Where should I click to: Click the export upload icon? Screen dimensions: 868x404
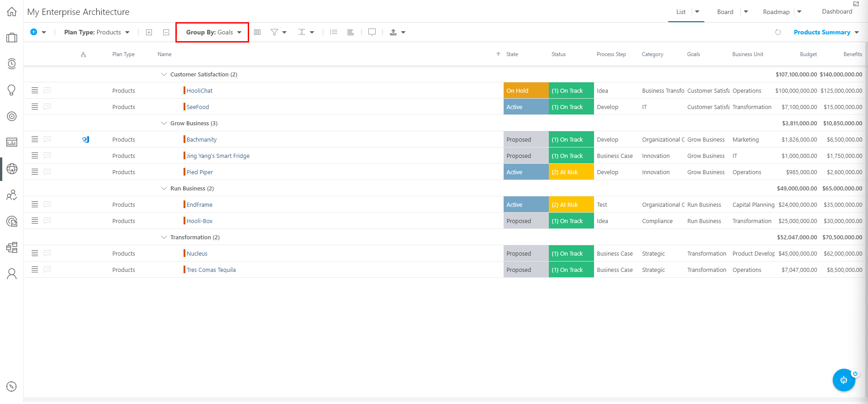[393, 32]
